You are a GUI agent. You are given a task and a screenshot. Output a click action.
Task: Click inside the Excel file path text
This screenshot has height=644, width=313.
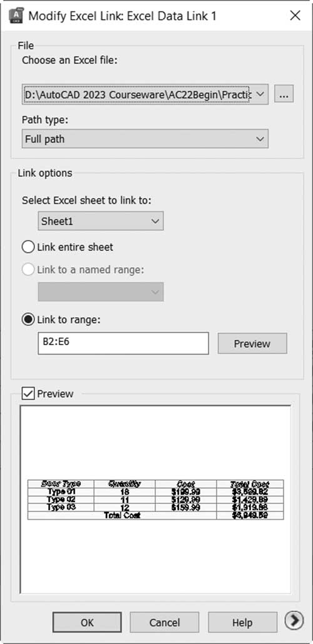tap(137, 95)
